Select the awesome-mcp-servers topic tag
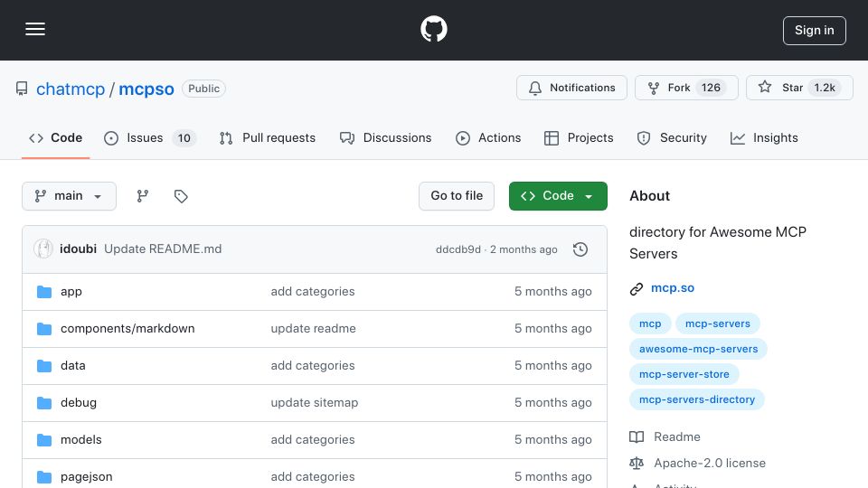868x488 pixels. coord(698,349)
